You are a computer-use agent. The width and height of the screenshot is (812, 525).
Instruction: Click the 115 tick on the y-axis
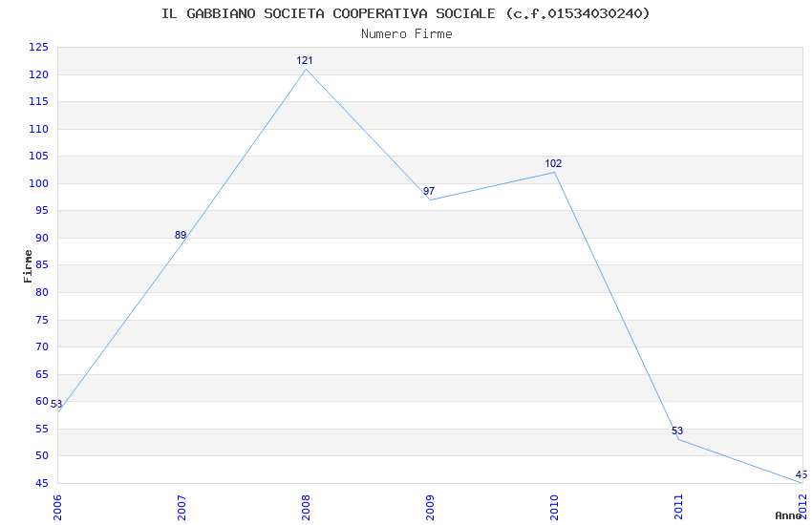(38, 101)
